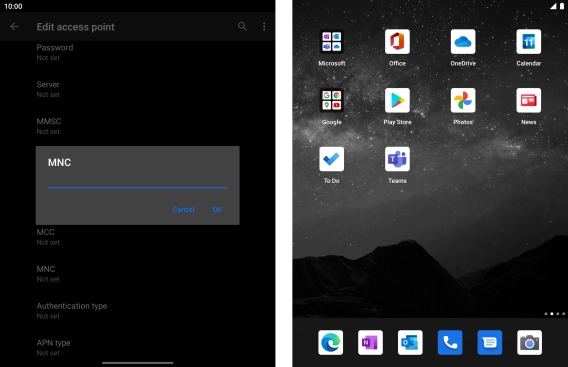Screen dimensions: 568x367
Task: Select the Server setting
Action: coord(137,89)
